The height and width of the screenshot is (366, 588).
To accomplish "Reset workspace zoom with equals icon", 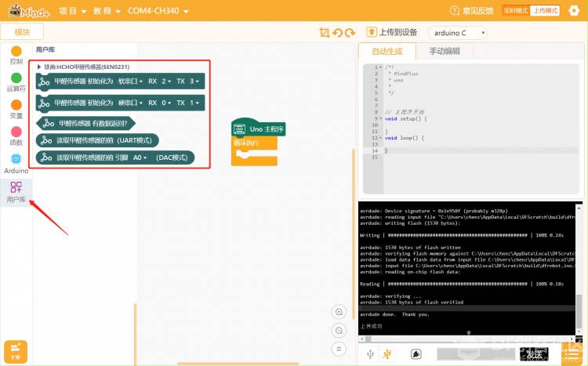I will 339,349.
